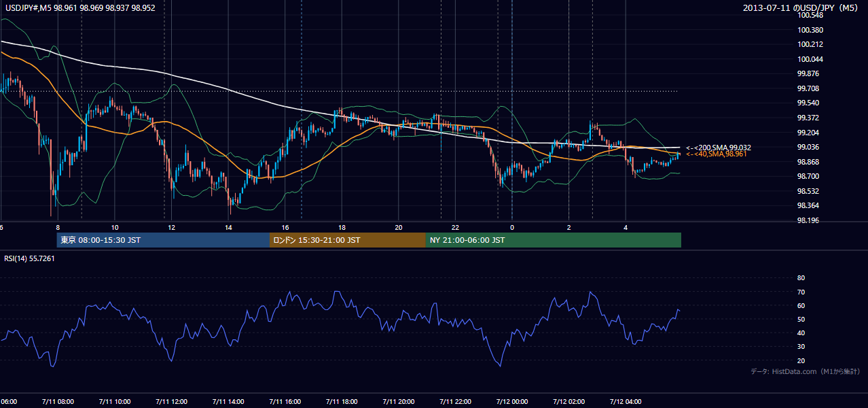Click RSI scale value 40
Screen dimensions: 868x408
coord(801,333)
